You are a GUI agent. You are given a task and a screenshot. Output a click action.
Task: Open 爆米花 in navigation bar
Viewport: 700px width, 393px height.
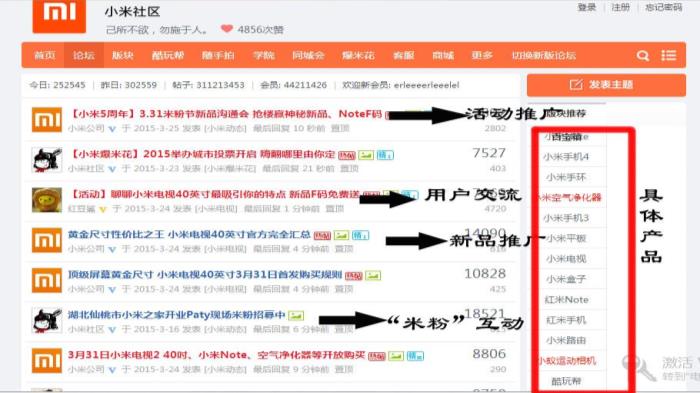point(358,55)
